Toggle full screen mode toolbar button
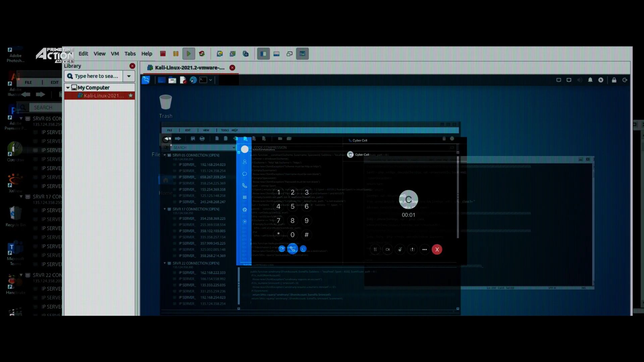Screen dimensions: 644x362 point(302,54)
